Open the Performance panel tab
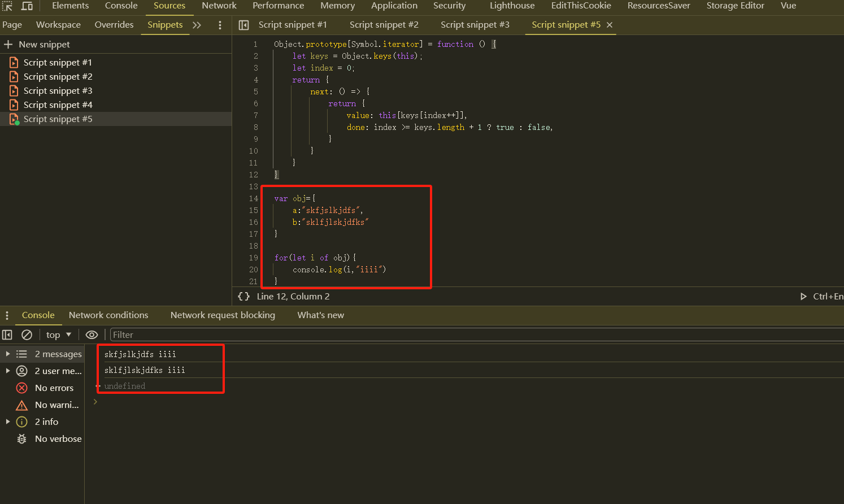844x504 pixels. [x=278, y=6]
